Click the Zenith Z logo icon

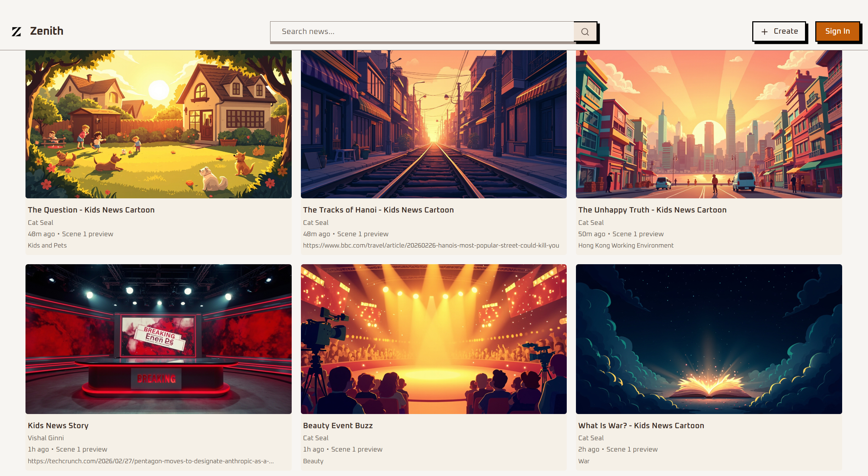[16, 32]
